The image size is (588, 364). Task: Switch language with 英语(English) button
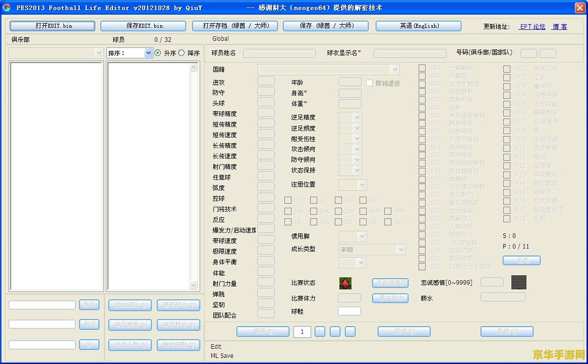click(x=419, y=26)
